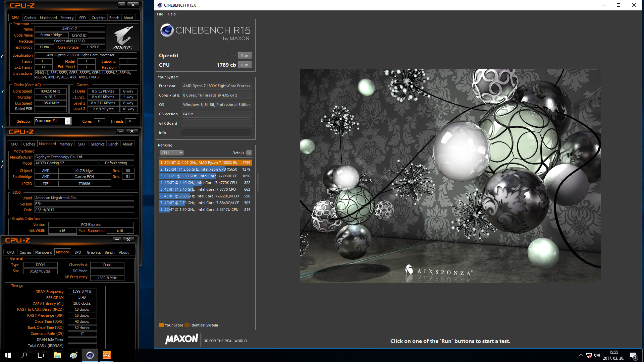Run the CPU benchmark
The width and height of the screenshot is (644, 362).
click(x=245, y=65)
